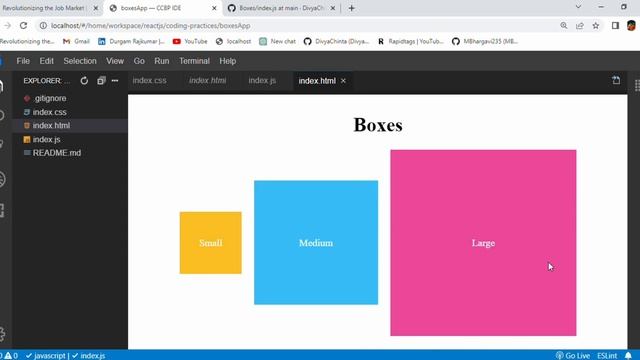Screen dimensions: 640x360
Task: Open Manage settings gear in activity bar
Action: coord(2,334)
